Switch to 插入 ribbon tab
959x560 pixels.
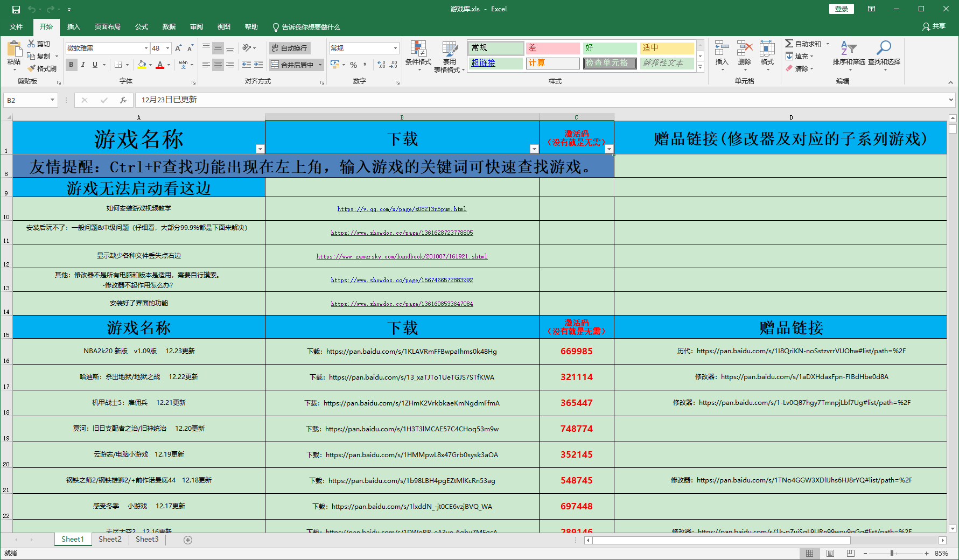73,27
